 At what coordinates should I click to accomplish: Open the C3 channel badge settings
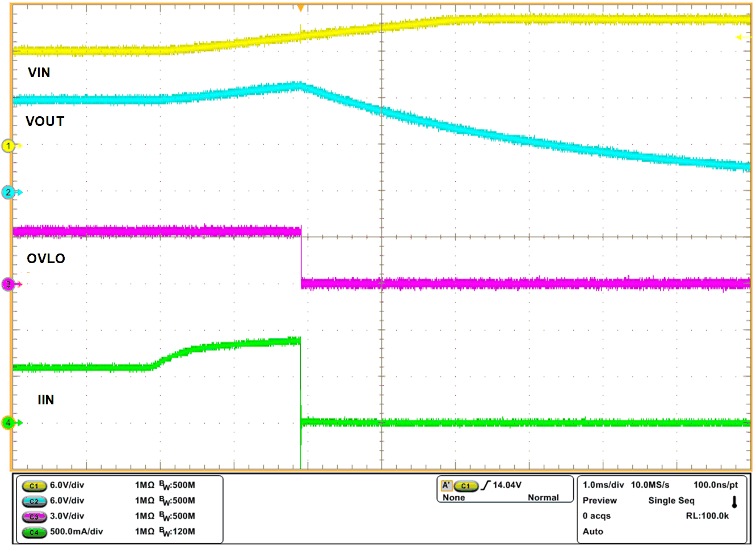[x=34, y=516]
